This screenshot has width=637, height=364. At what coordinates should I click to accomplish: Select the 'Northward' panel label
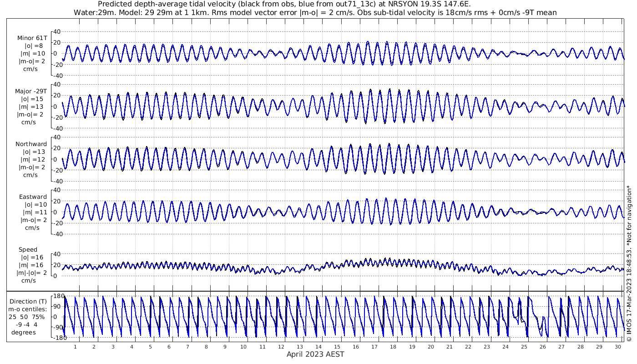(x=31, y=144)
